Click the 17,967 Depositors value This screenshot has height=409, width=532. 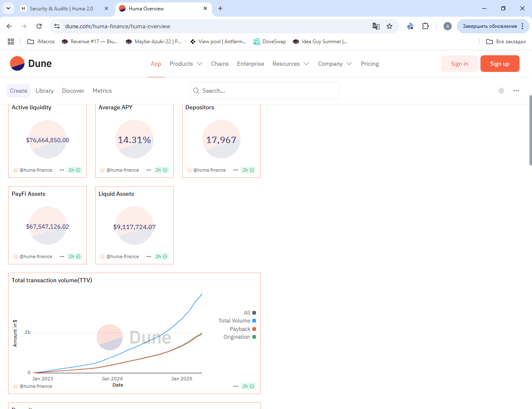coord(221,140)
